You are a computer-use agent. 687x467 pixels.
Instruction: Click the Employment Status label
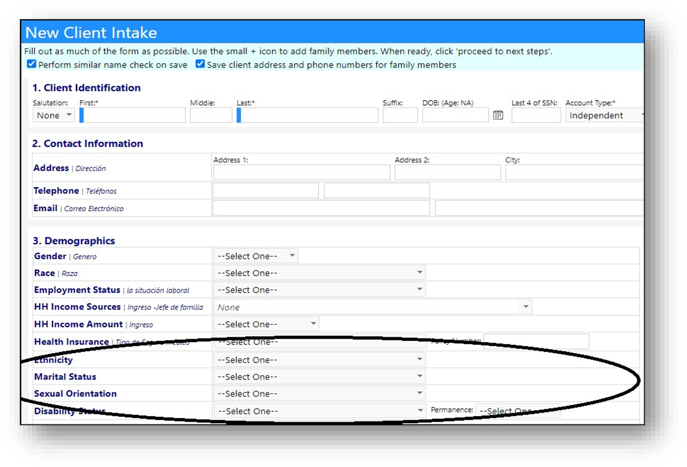[x=77, y=290]
